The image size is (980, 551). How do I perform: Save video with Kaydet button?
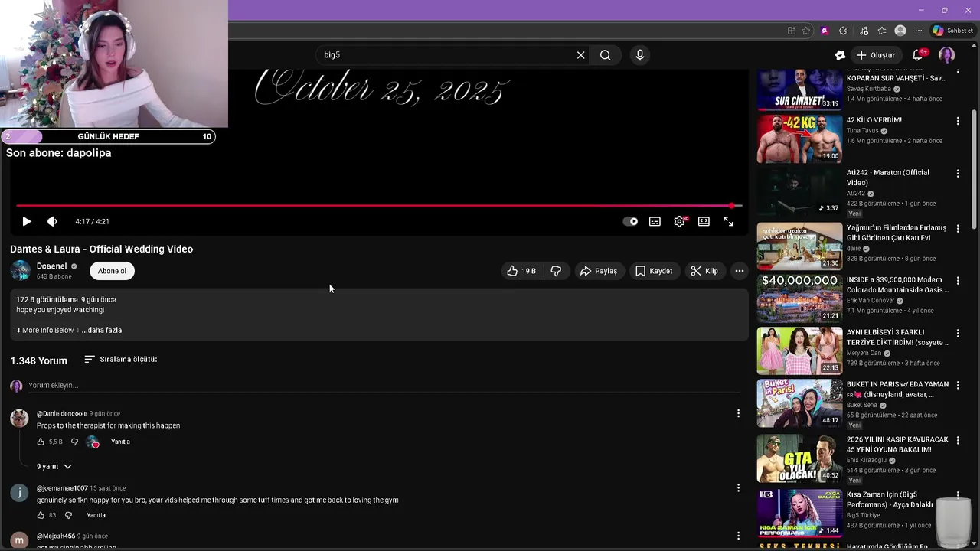(x=653, y=271)
